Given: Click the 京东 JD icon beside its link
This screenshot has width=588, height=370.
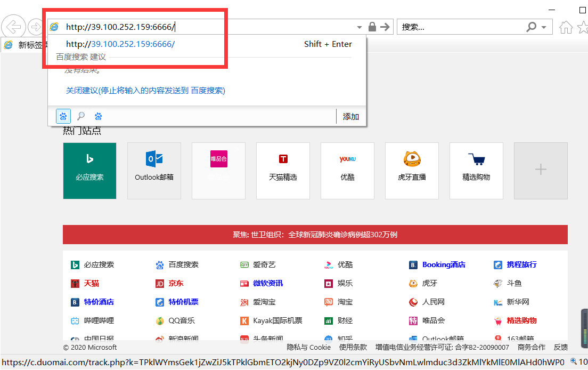Looking at the screenshot, I should click(x=160, y=284).
